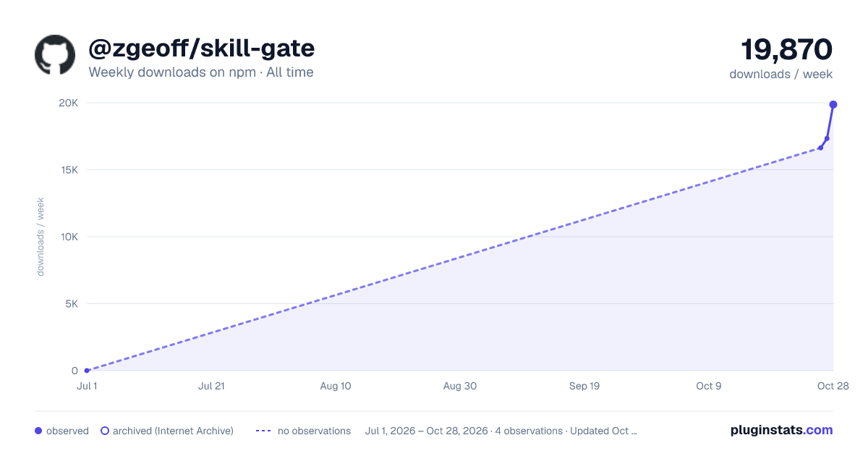
Task: Select the first data point at Jul 1
Action: click(87, 371)
